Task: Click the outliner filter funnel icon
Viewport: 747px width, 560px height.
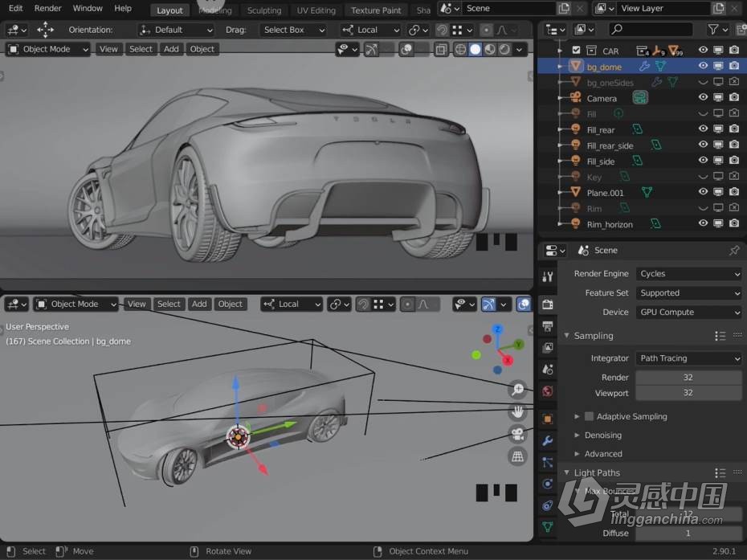Action: point(713,30)
